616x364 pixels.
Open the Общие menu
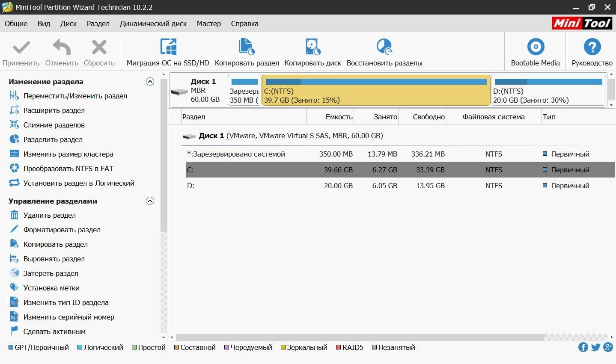pyautogui.click(x=16, y=24)
